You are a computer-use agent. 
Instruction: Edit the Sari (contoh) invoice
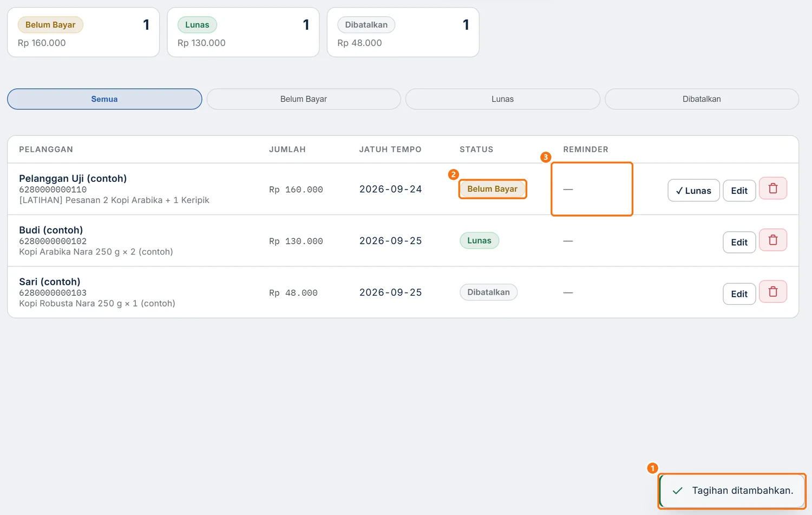(x=739, y=294)
